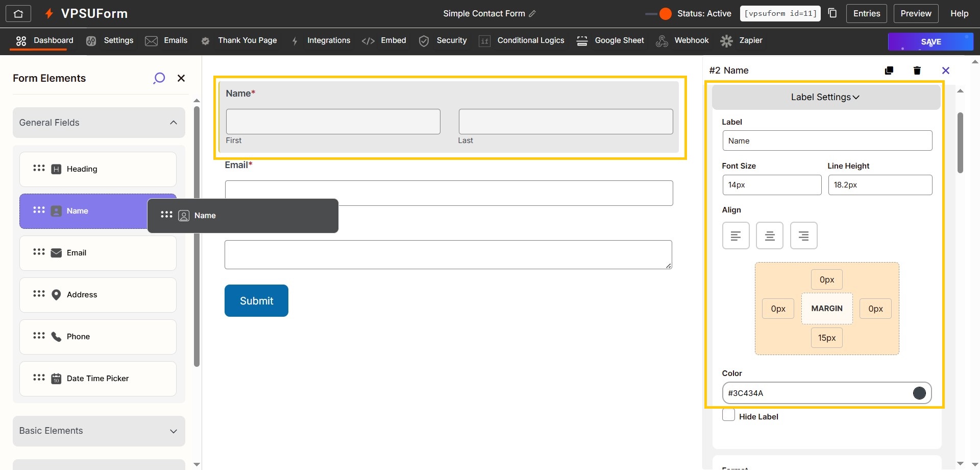
Task: Open the Conditional Logics tab
Action: pos(521,40)
